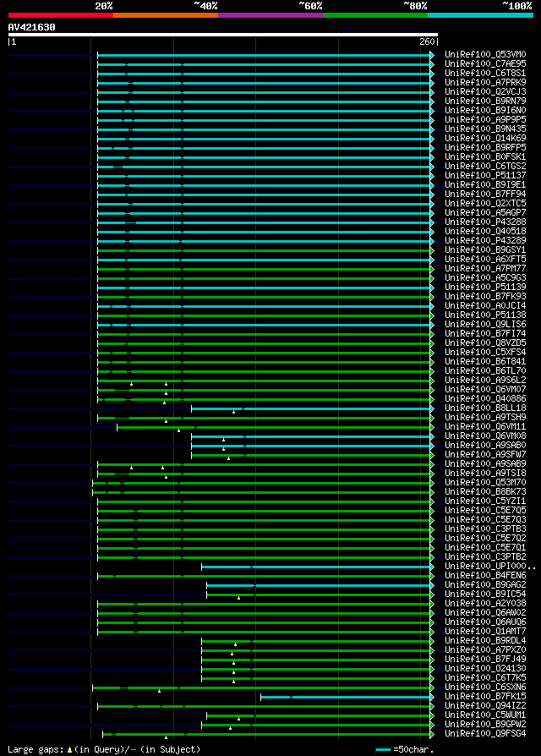Select the UniRef100_A9P9P5 label
This screenshot has height=756, width=541.
click(485, 119)
